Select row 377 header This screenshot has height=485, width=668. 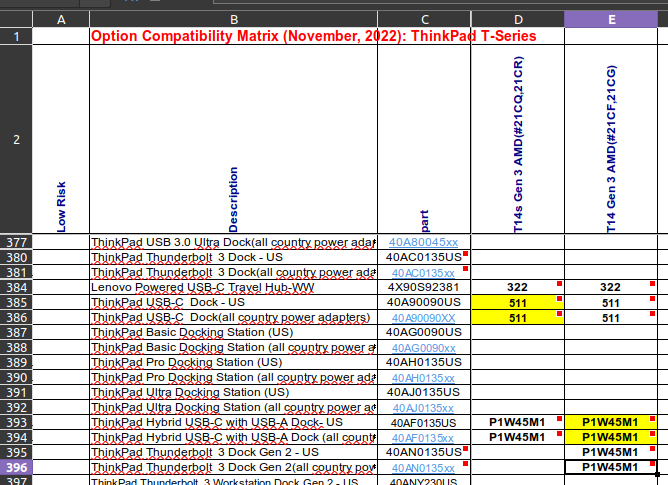(16, 242)
